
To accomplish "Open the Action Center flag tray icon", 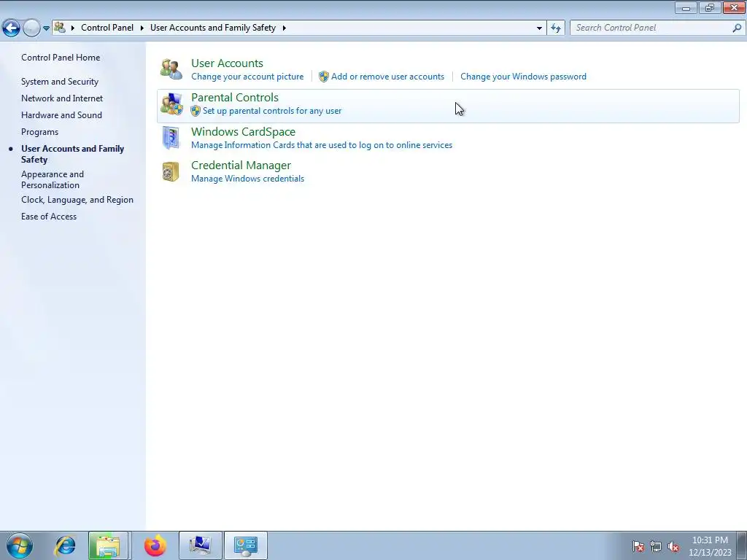I will 638,546.
